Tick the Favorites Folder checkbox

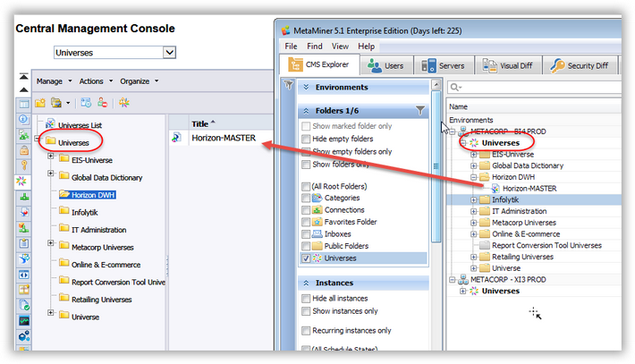[x=306, y=222]
